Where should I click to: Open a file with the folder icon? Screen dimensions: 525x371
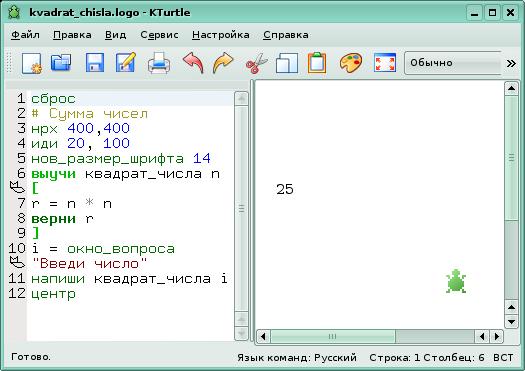(61, 62)
